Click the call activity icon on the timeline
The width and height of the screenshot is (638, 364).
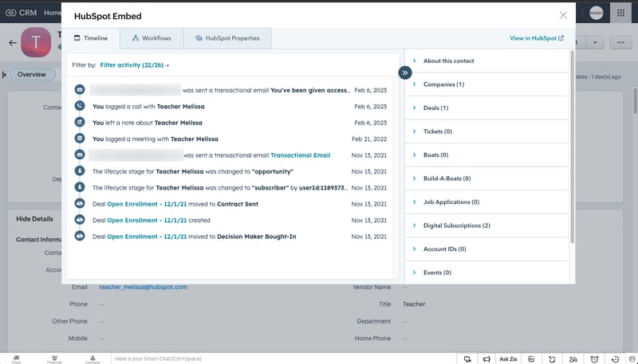(79, 106)
